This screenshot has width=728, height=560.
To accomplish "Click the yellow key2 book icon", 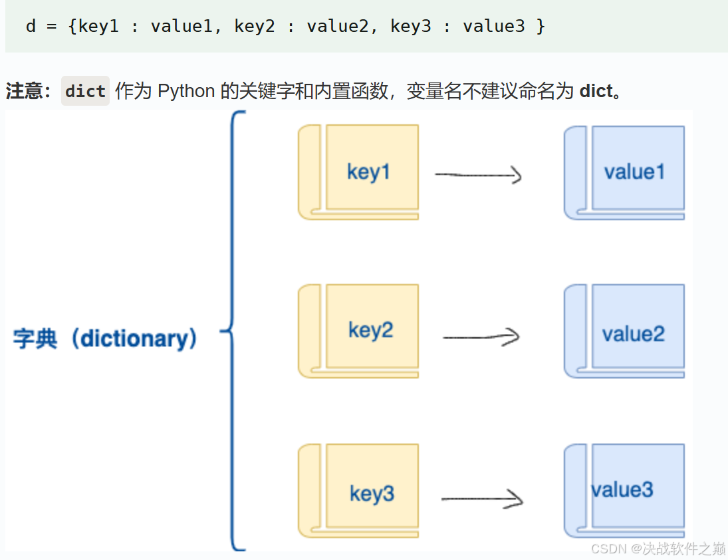I will point(358,331).
